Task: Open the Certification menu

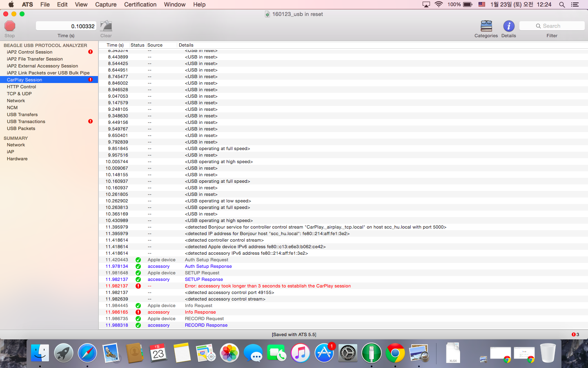Action: tap(140, 4)
